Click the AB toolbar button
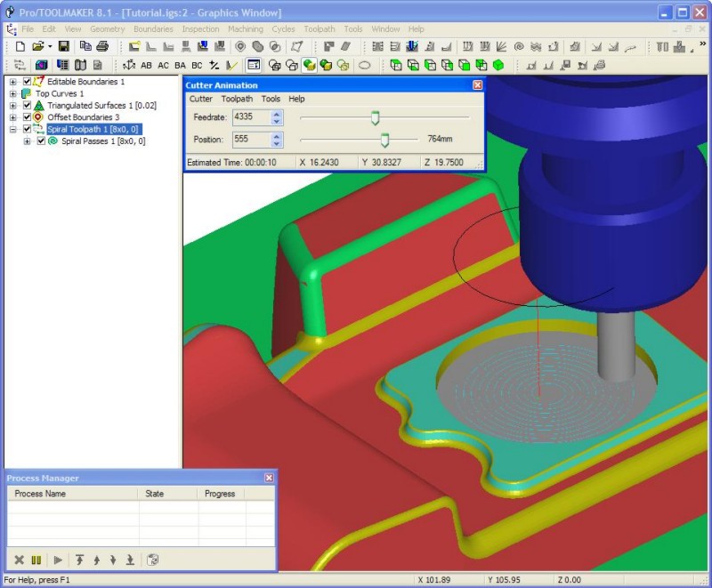 tap(146, 65)
